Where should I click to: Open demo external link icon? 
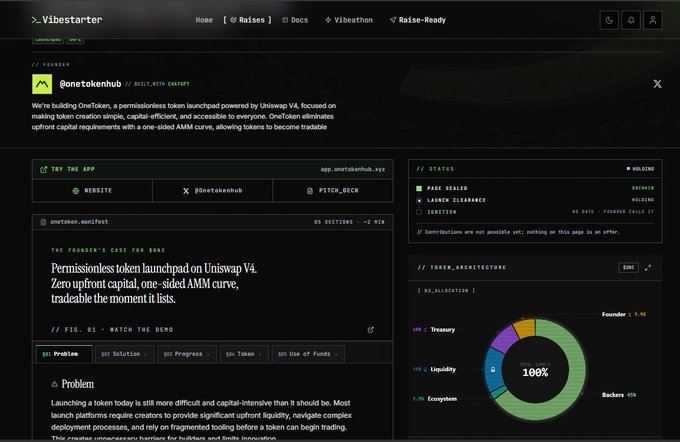[x=370, y=330]
